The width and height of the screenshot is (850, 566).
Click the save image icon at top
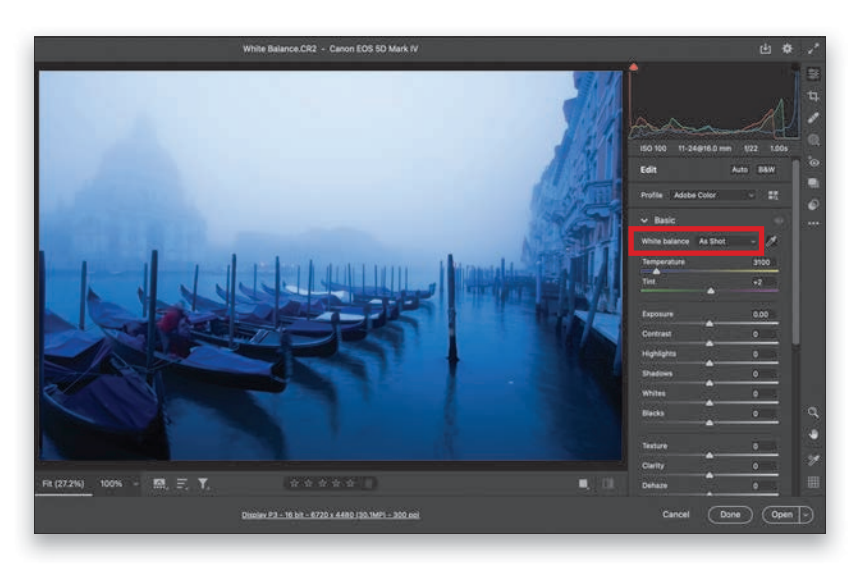click(x=765, y=48)
